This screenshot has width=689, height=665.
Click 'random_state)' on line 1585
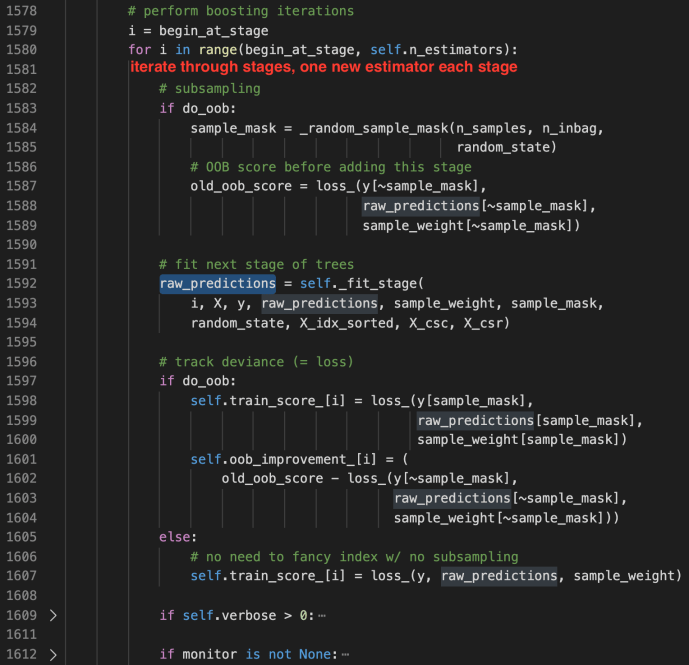(507, 147)
